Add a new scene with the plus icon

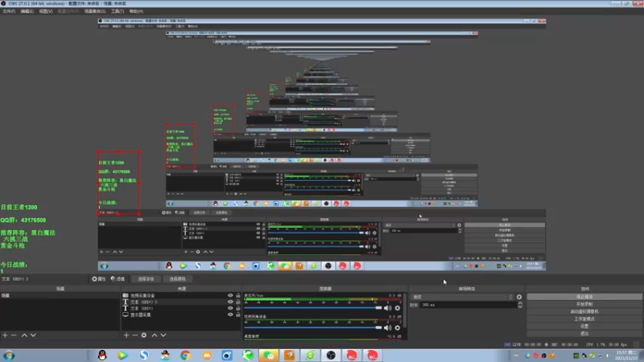tap(5, 335)
